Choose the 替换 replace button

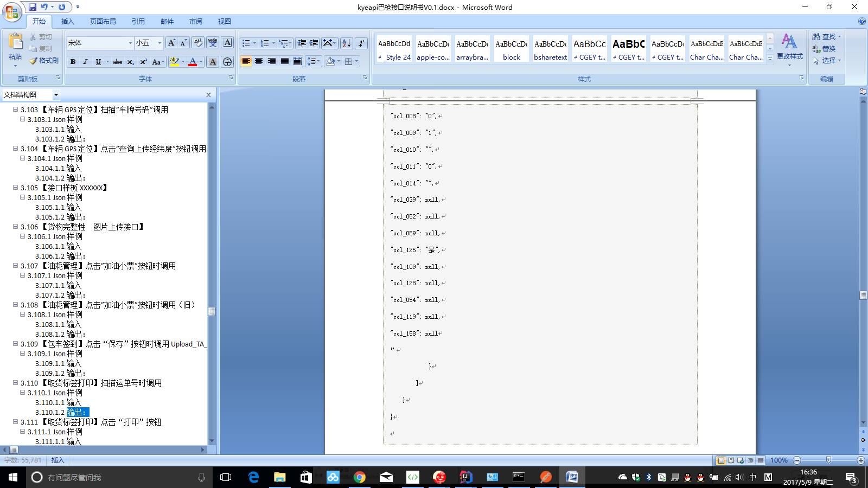pos(825,48)
